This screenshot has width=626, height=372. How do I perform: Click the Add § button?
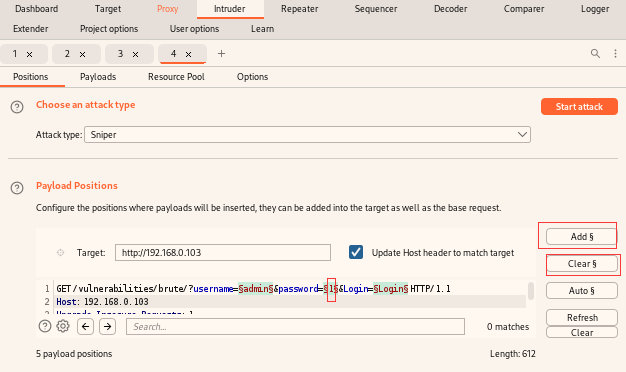[582, 237]
